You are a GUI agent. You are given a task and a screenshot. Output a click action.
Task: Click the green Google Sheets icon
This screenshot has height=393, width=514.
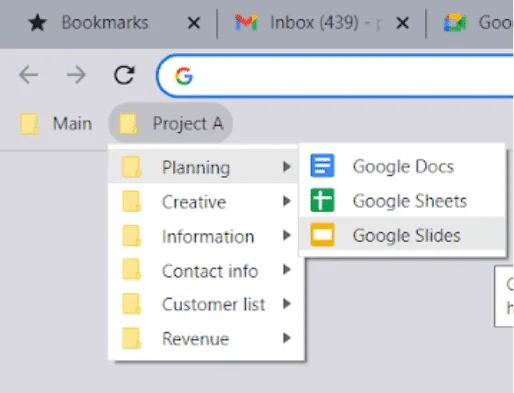[x=322, y=200]
